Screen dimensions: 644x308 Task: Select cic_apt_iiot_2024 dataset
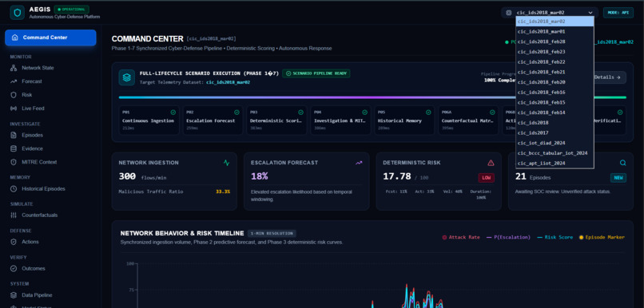[x=555, y=164]
